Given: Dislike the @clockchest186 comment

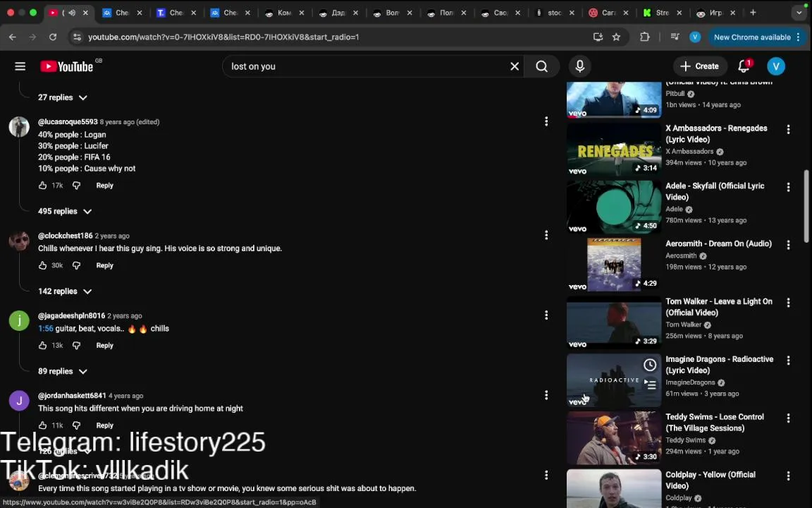Looking at the screenshot, I should point(77,265).
